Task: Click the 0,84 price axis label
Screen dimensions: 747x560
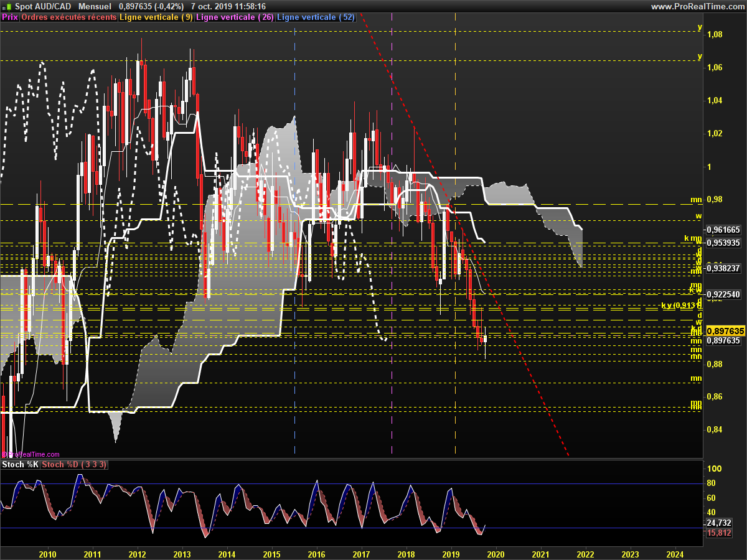Action: tap(715, 429)
